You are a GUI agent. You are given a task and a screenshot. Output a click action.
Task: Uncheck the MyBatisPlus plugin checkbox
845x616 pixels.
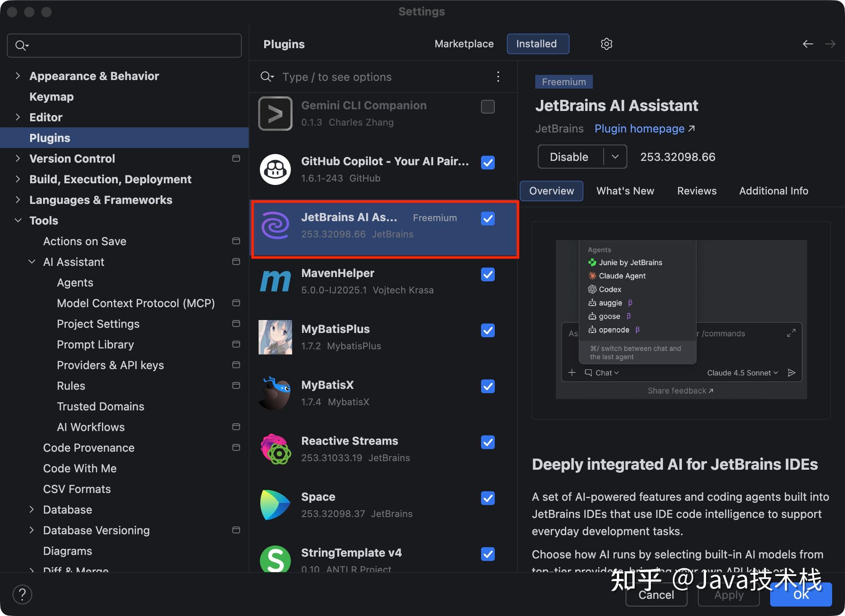[487, 330]
